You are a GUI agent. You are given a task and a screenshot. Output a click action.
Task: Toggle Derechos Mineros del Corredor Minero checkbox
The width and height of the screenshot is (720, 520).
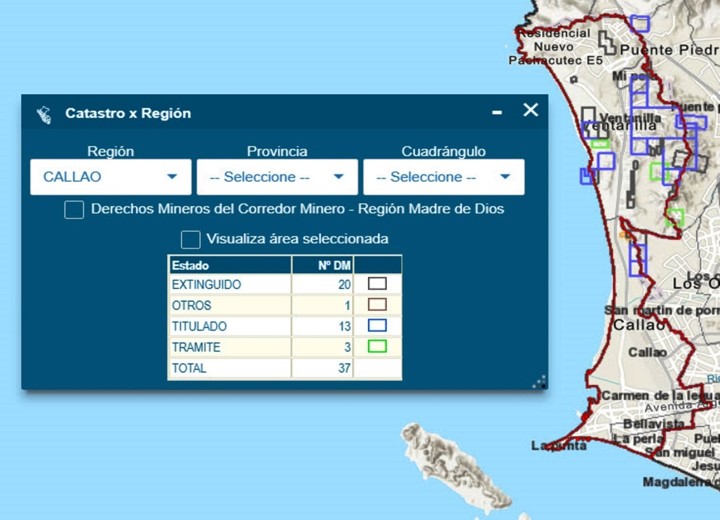[x=74, y=210]
